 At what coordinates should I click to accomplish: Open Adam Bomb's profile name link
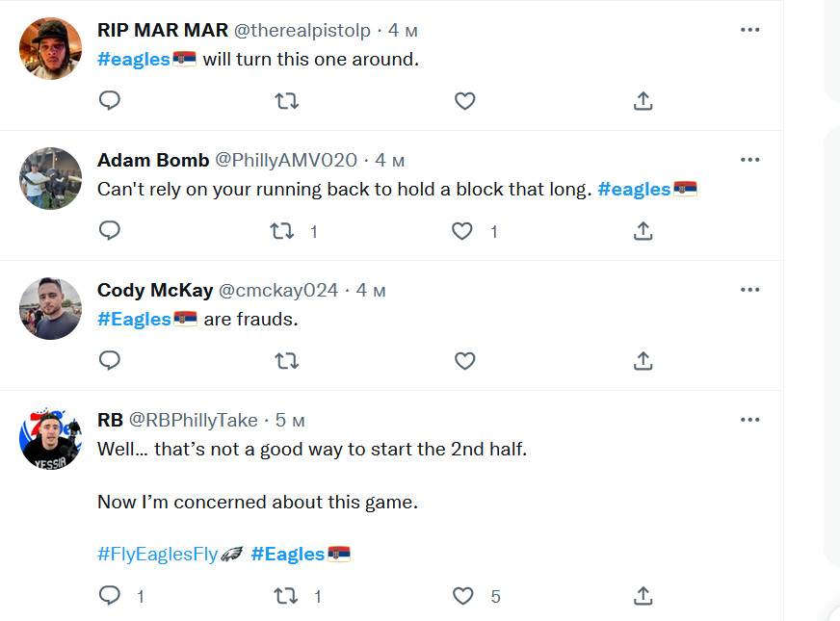tap(153, 160)
